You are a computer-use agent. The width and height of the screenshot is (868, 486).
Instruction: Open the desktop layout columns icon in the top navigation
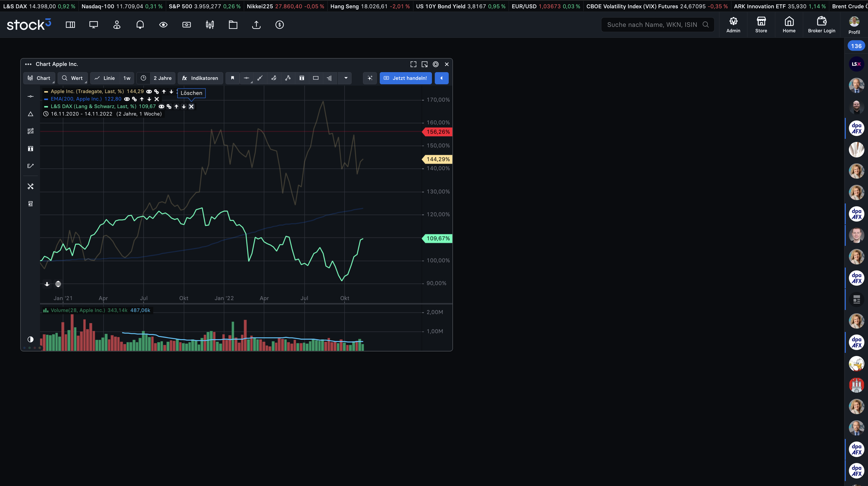(70, 25)
